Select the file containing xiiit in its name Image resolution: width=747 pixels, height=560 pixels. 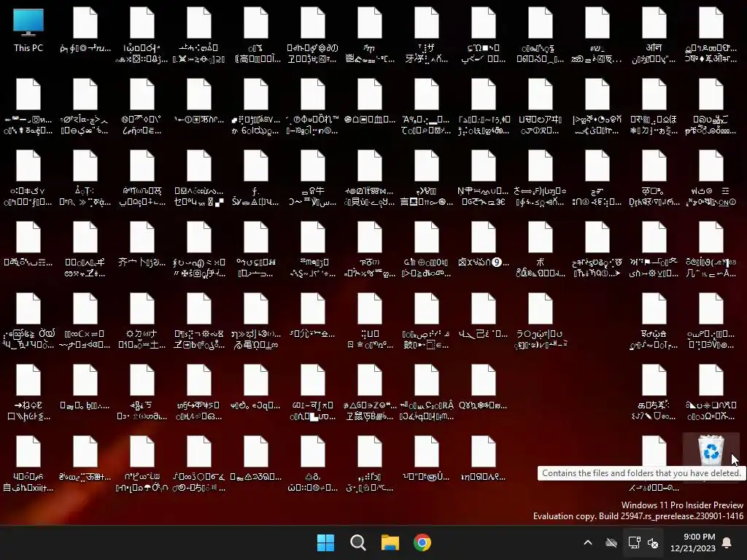point(28,464)
